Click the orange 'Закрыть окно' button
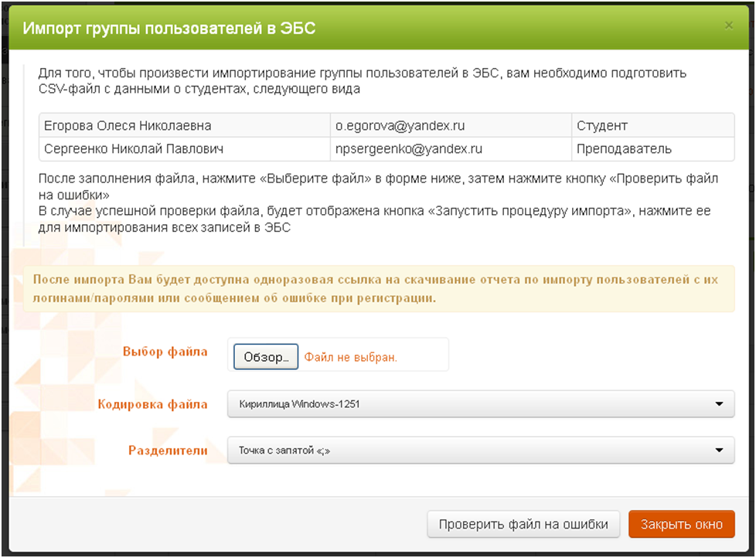Screen dimensions: 756x558 click(681, 524)
